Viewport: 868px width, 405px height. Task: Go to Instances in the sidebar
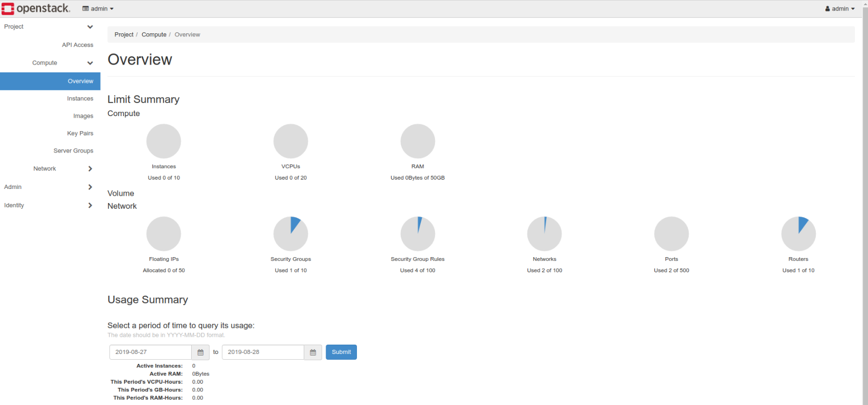click(80, 98)
